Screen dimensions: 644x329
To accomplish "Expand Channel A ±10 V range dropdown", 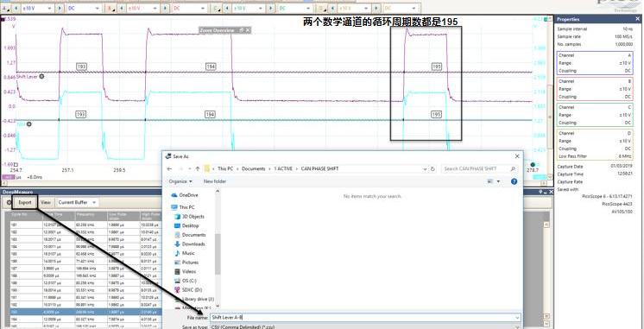I will point(37,8).
